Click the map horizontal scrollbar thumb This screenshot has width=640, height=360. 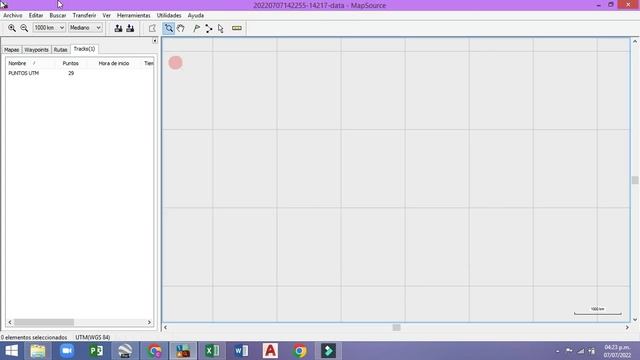tap(396, 327)
